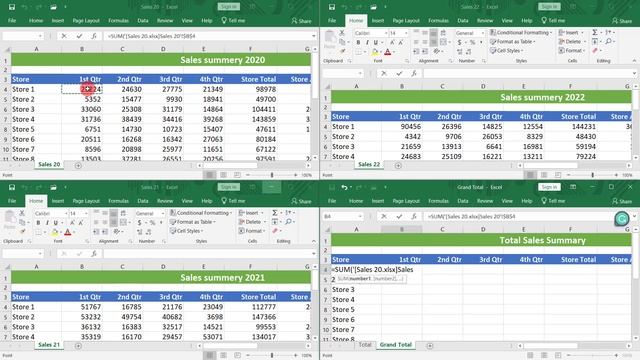Click formula bar in Sales 22 window
The height and width of the screenshot is (360, 640).
528,73
